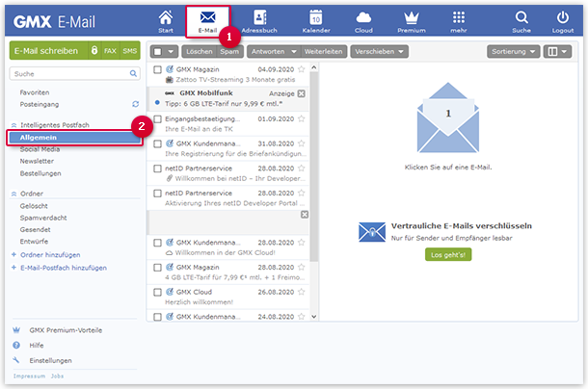Click the 'Los geht's!' button
This screenshot has height=389, width=588.
tap(448, 255)
